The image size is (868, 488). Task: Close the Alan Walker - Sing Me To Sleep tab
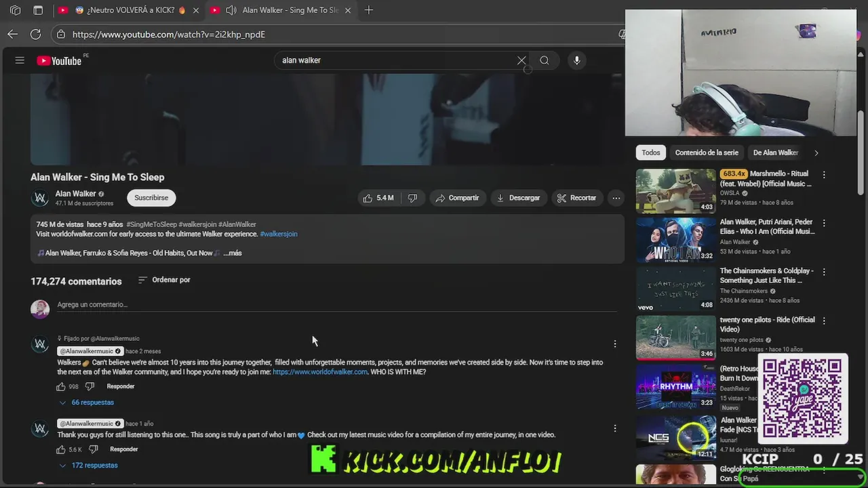(x=348, y=10)
